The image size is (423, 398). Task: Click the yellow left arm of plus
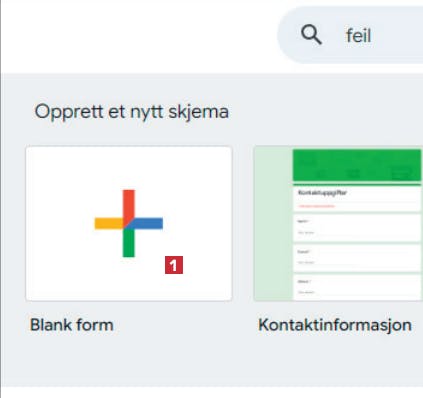[109, 223]
